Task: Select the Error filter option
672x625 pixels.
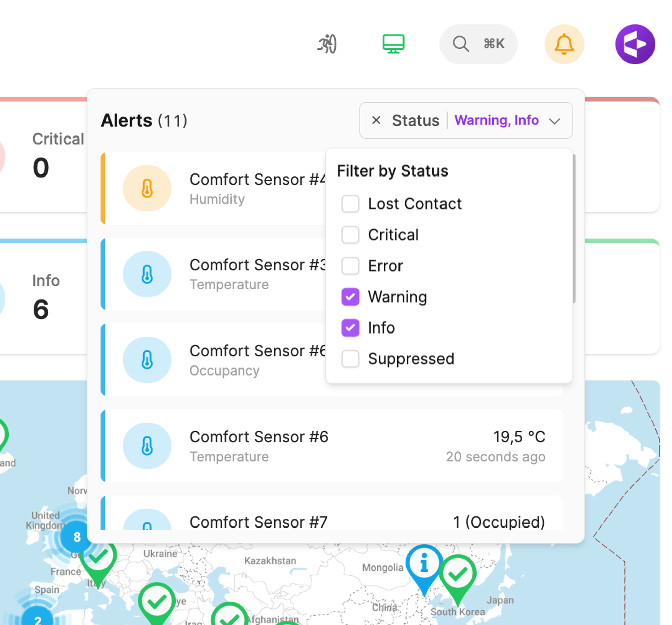Action: 350,266
